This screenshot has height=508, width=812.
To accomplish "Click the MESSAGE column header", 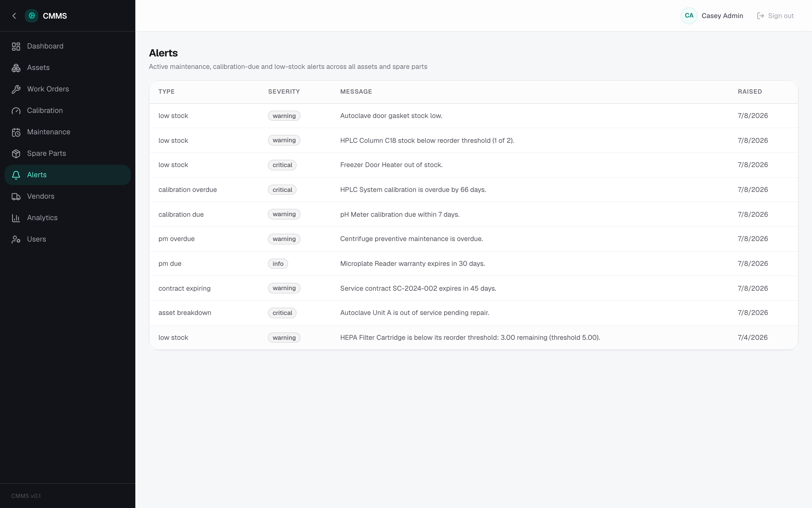I will tap(356, 92).
